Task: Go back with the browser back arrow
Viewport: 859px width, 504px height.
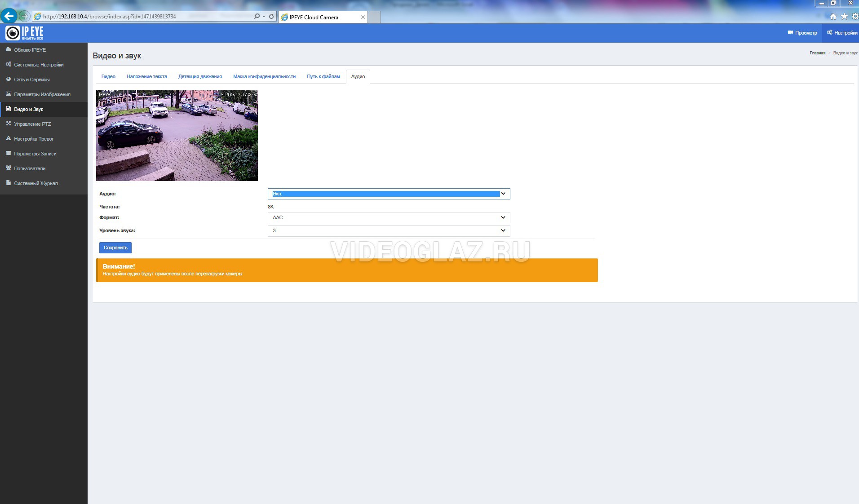Action: pyautogui.click(x=9, y=16)
